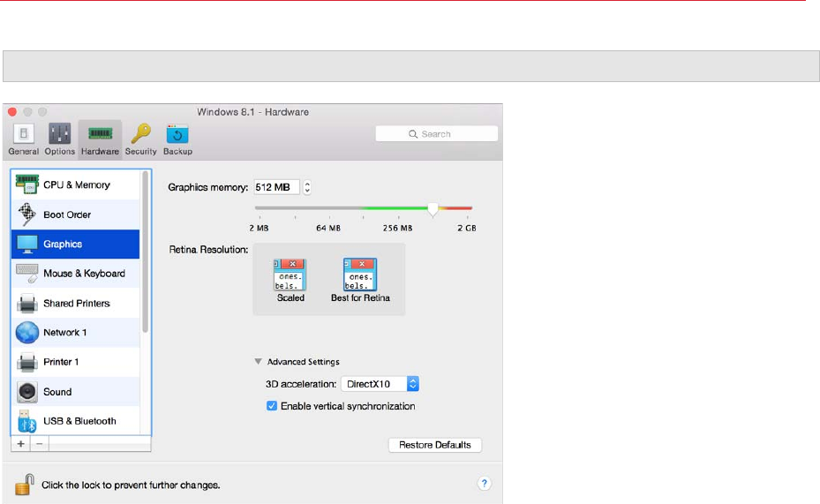The height and width of the screenshot is (504, 820).
Task: Click the Mouse & Keyboard icon
Action: coord(27,274)
